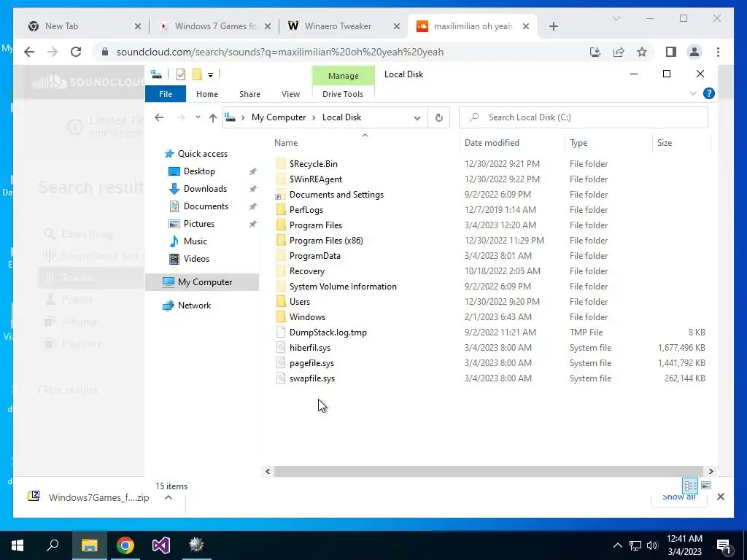
Task: Go up one folder level
Action: pyautogui.click(x=213, y=117)
